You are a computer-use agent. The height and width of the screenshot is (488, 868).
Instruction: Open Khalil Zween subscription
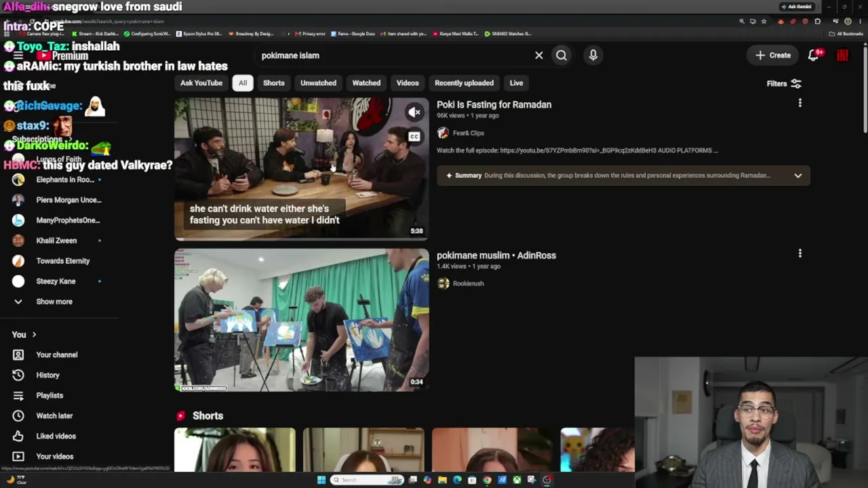(57, 241)
